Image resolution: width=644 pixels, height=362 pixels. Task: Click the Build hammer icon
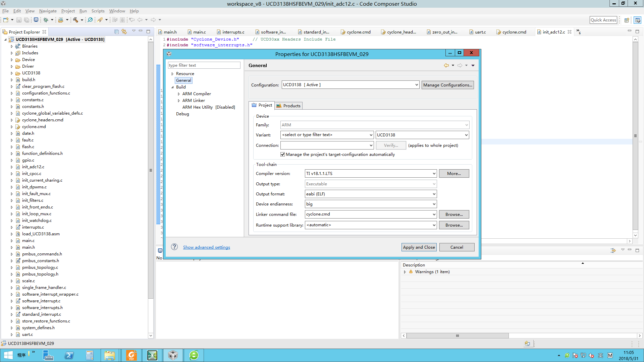click(x=75, y=20)
